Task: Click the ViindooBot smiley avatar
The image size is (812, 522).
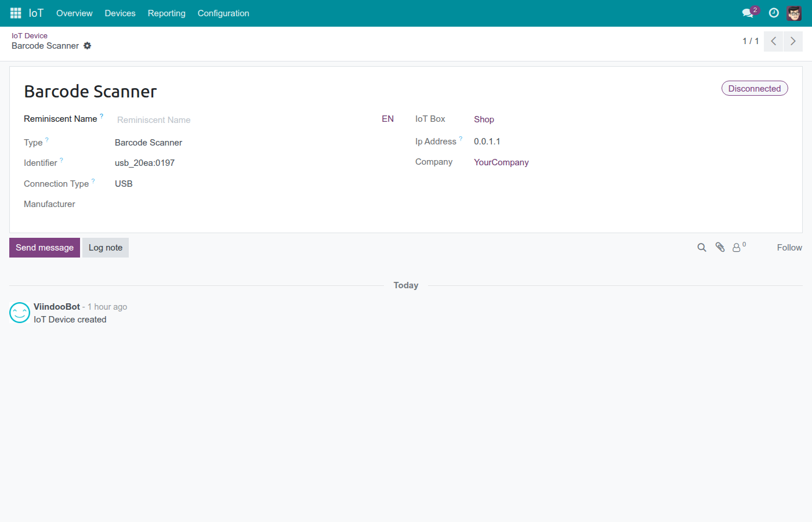Action: pos(20,313)
